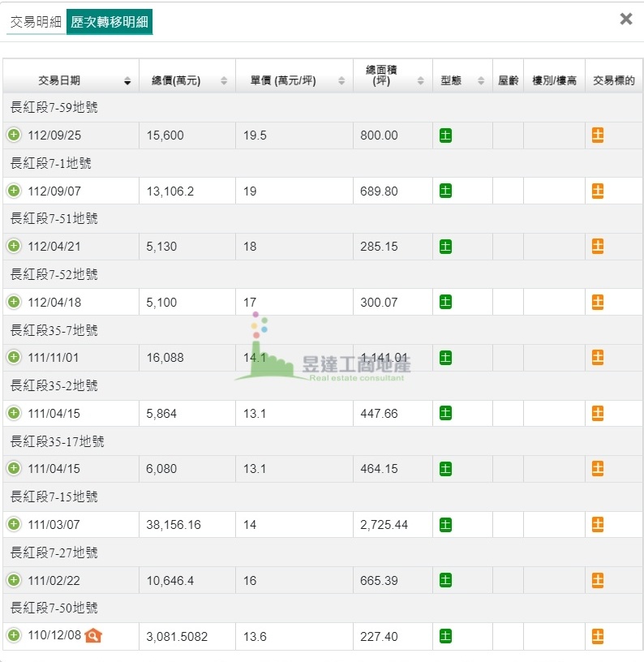Close the transaction detail dialog
This screenshot has width=644, height=662.
626,19
